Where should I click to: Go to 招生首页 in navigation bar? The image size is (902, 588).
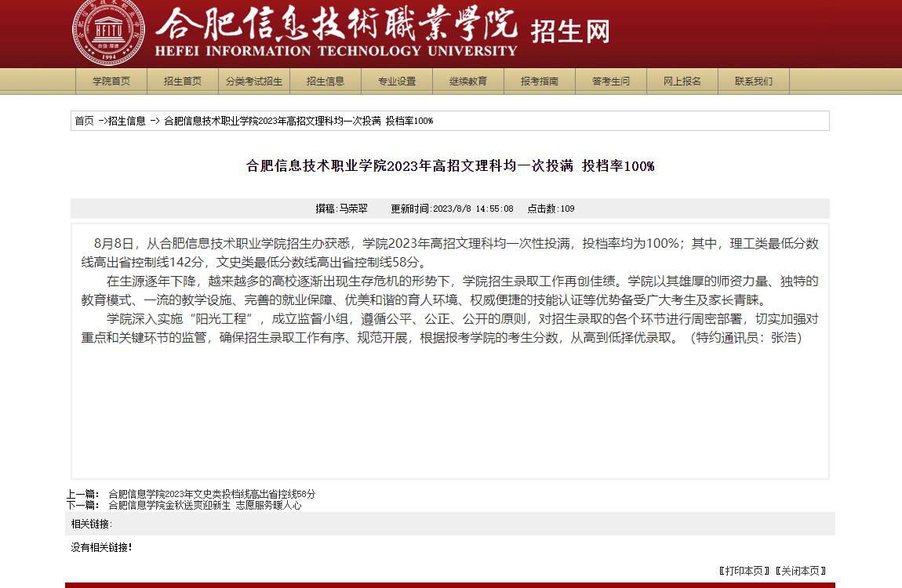(x=183, y=81)
